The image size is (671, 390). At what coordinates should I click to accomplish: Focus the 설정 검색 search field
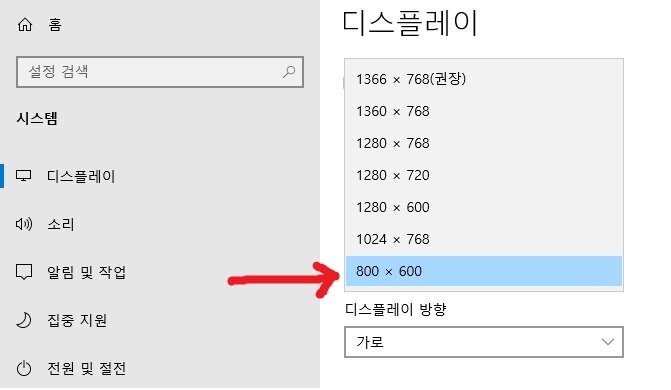pos(160,72)
